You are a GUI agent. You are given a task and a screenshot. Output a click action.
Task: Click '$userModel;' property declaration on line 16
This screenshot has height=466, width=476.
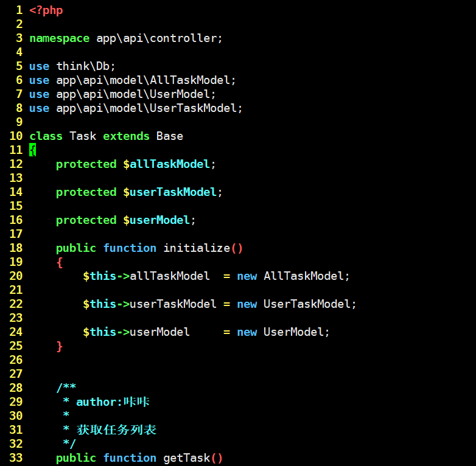click(159, 220)
